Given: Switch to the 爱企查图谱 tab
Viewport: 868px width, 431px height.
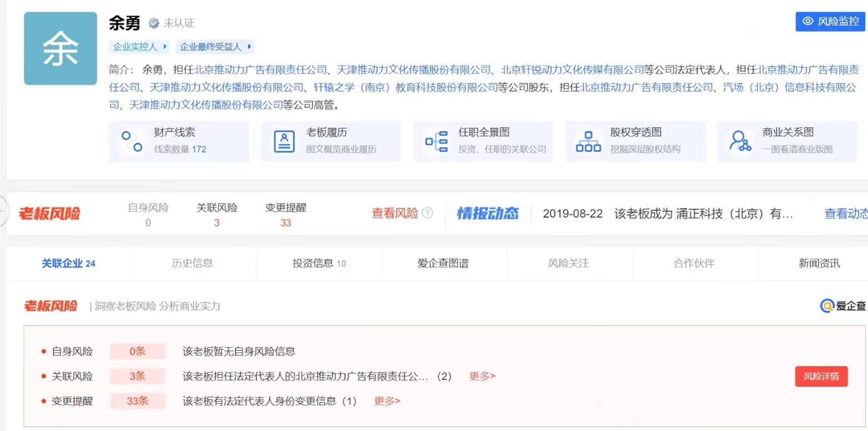Looking at the screenshot, I should pyautogui.click(x=443, y=263).
